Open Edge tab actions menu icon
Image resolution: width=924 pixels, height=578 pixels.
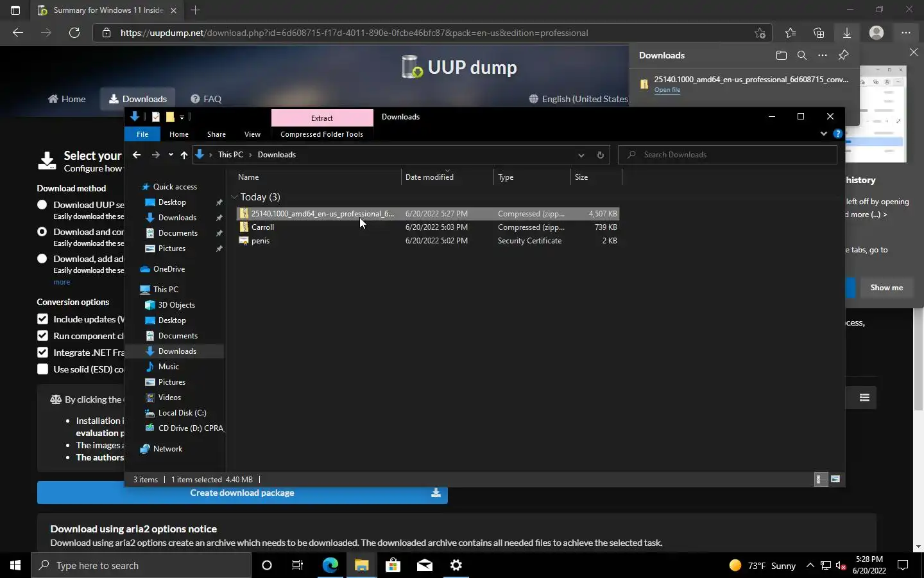click(15, 10)
